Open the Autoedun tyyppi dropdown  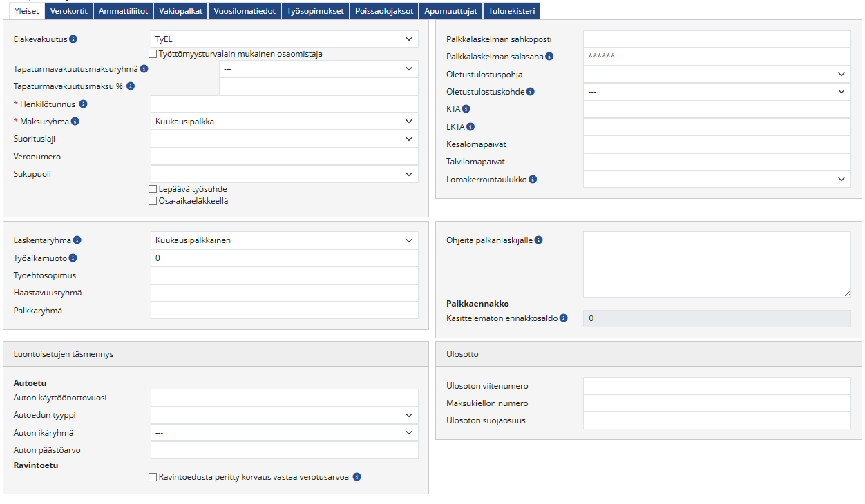[x=284, y=416]
